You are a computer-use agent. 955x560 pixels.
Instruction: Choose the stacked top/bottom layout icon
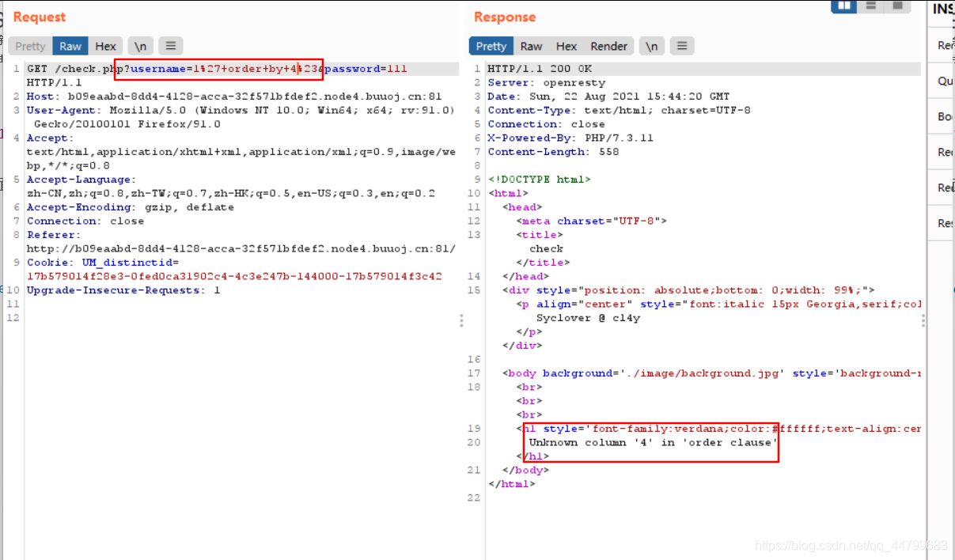point(870,6)
